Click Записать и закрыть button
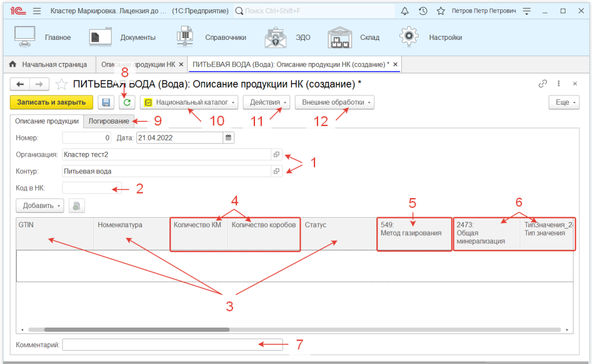The height and width of the screenshot is (364, 592). click(51, 102)
